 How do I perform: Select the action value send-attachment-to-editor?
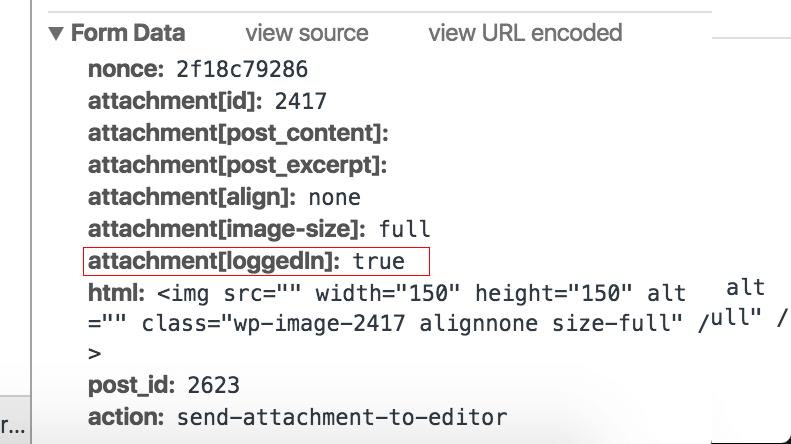[x=342, y=417]
